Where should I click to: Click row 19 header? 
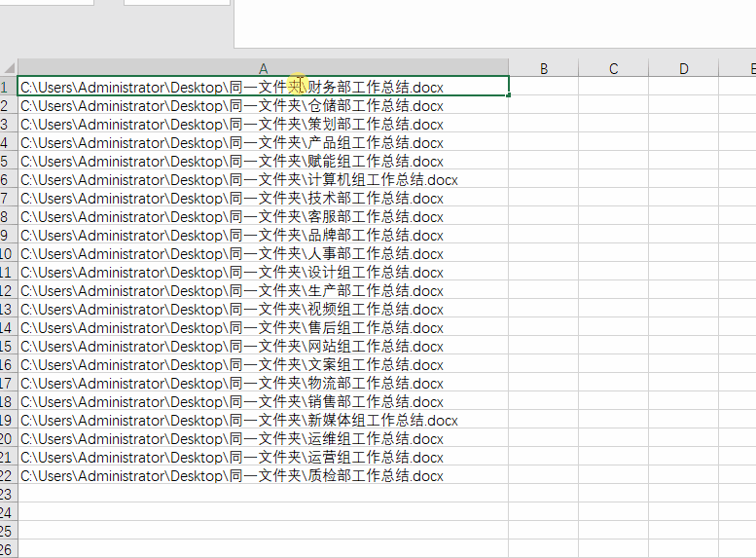coord(8,421)
